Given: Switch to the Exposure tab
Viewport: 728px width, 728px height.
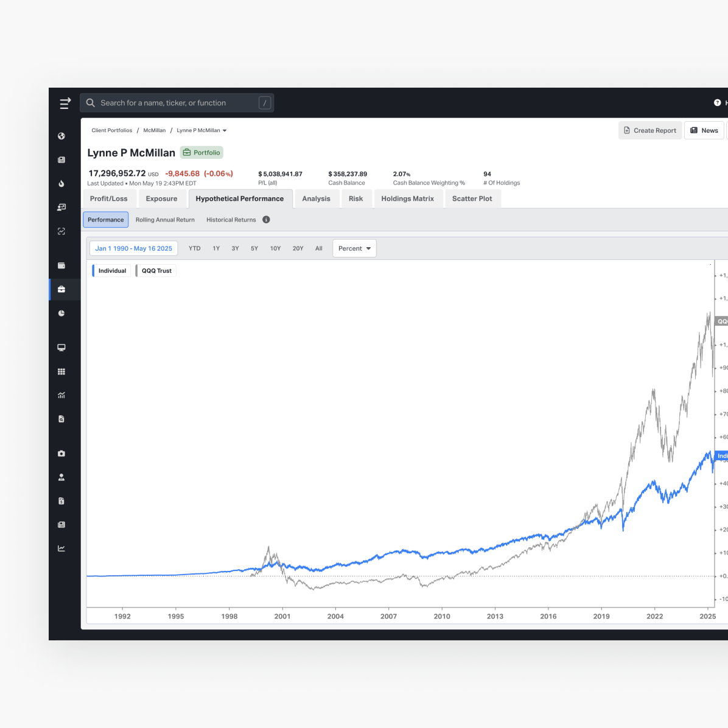Looking at the screenshot, I should click(161, 199).
